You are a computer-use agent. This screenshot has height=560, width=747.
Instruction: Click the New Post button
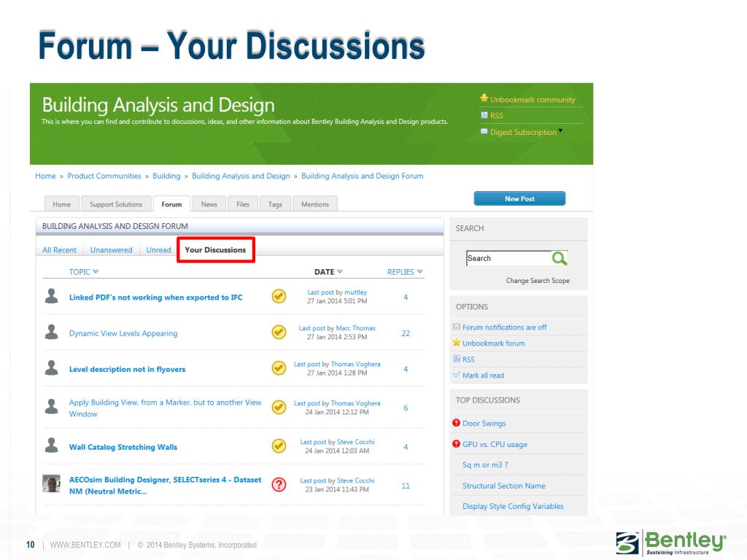519,198
